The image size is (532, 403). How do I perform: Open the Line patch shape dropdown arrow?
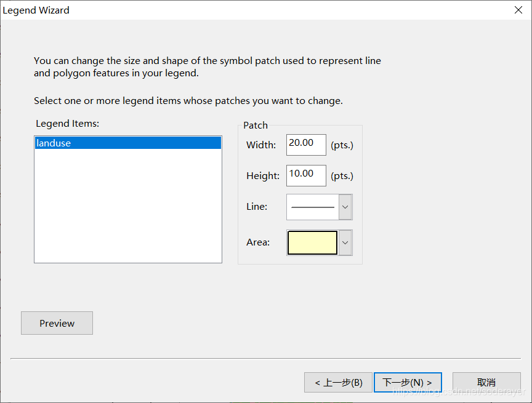345,207
